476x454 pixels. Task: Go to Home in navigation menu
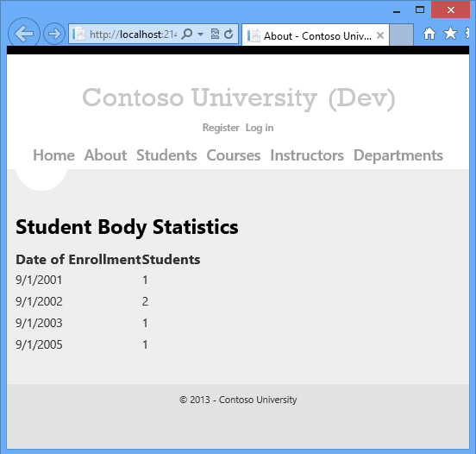[x=53, y=155]
